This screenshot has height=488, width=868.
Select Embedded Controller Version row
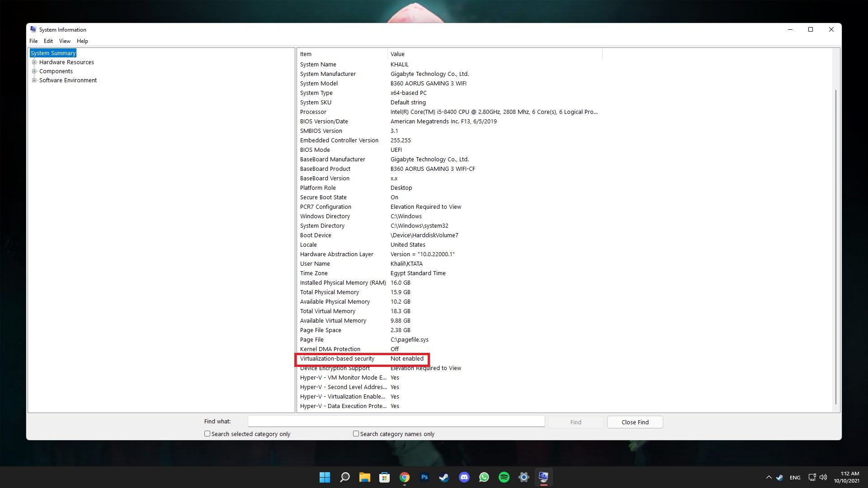[x=450, y=140]
